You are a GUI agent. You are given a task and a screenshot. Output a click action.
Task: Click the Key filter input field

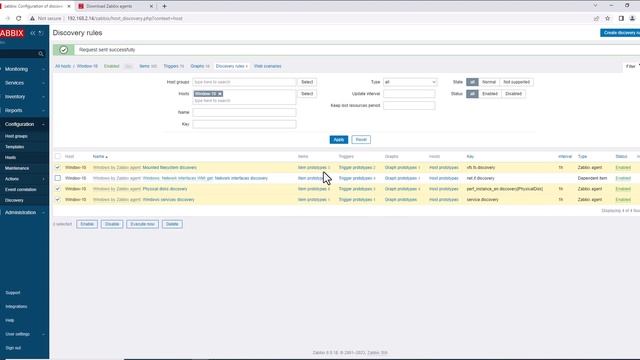click(244, 124)
